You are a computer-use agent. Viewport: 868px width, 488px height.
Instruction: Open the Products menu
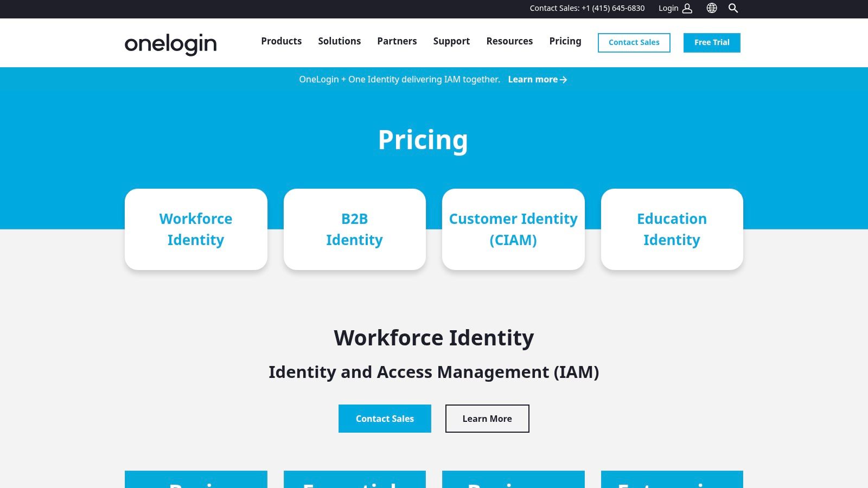tap(281, 41)
